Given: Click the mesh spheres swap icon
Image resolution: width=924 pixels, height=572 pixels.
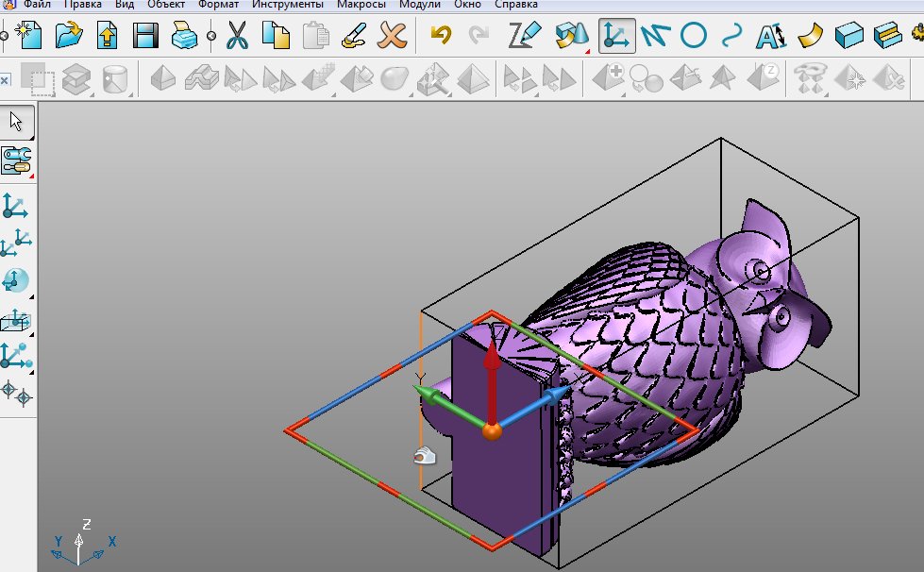Looking at the screenshot, I should tap(647, 79).
